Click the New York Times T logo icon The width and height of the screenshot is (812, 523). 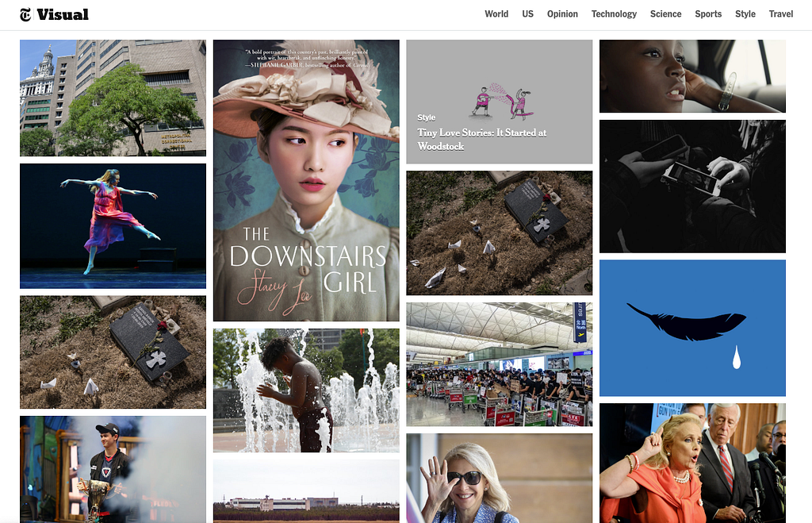(x=25, y=14)
